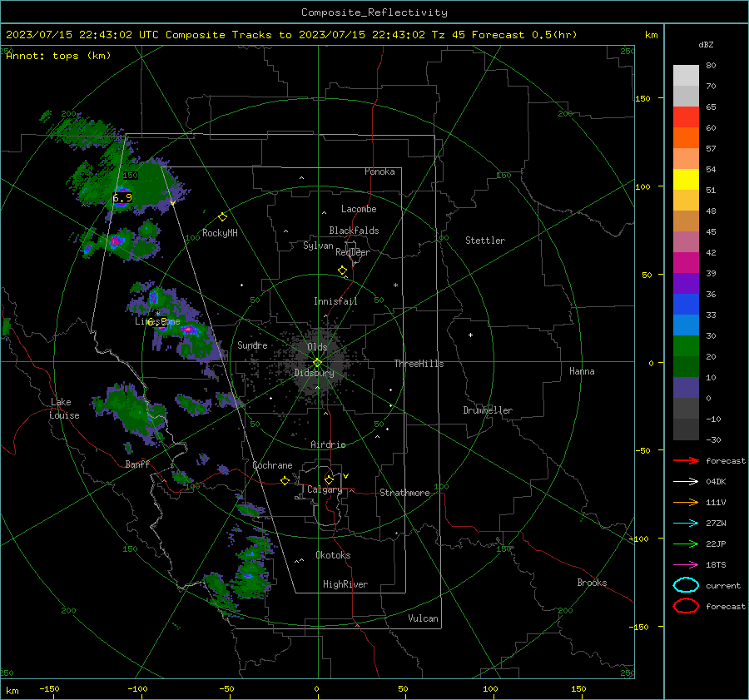
Task: Click yellow diamond marker near RedDeer
Action: coord(342,271)
